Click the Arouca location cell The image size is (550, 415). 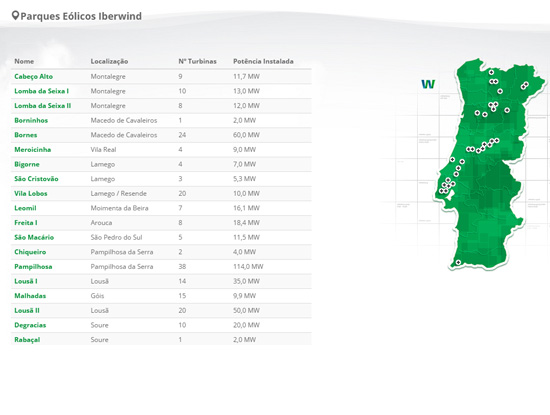point(101,223)
